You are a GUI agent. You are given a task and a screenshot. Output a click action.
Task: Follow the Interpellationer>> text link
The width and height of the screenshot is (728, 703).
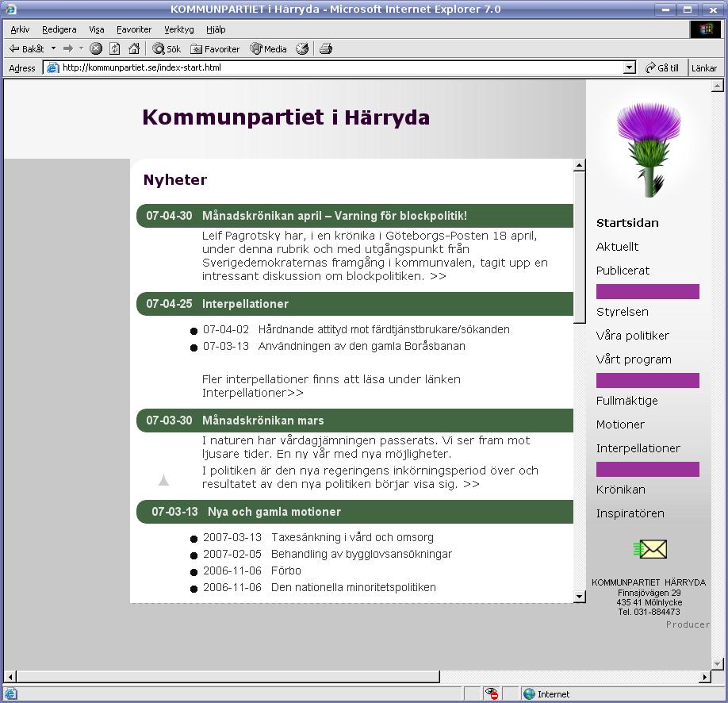[252, 393]
